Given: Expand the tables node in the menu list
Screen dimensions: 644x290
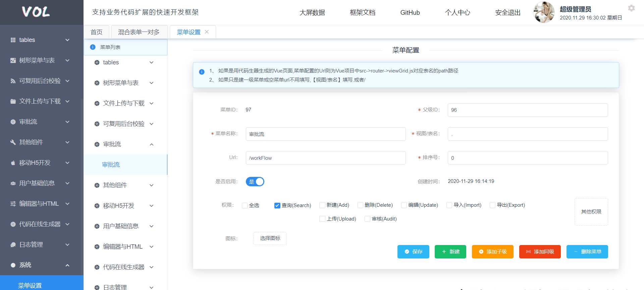Looking at the screenshot, I should coord(152,62).
